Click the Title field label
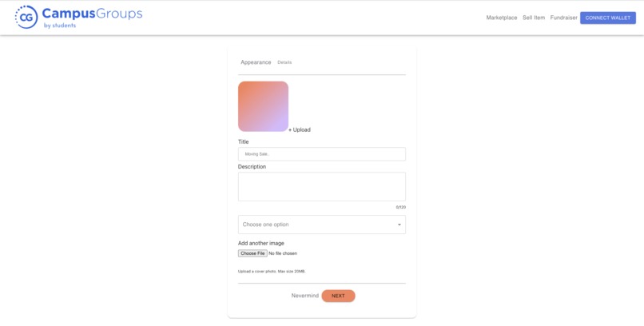The height and width of the screenshot is (326, 644). tap(244, 141)
